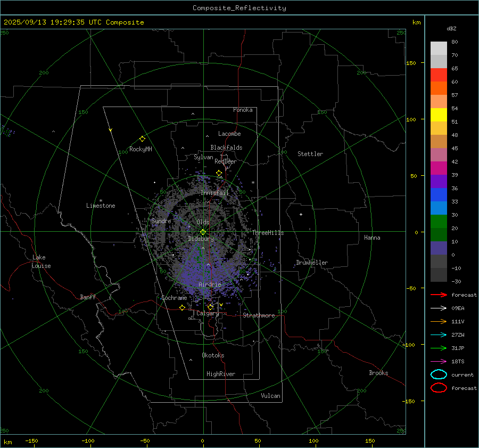Select the purple 39-36 dBZ swatch

coord(439,182)
